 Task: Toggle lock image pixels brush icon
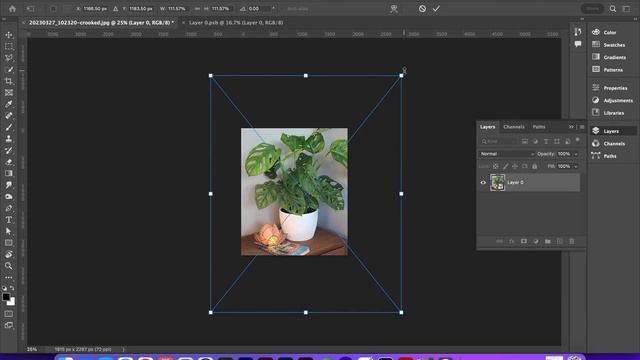(x=505, y=166)
